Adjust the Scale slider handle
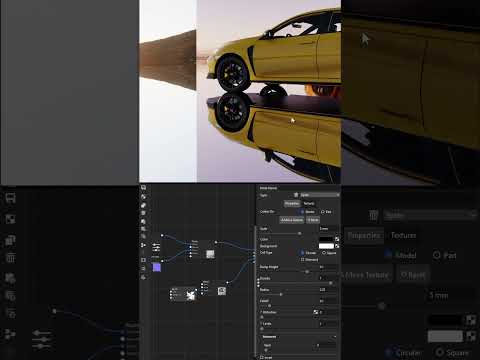The image size is (480, 360). (x=299, y=234)
